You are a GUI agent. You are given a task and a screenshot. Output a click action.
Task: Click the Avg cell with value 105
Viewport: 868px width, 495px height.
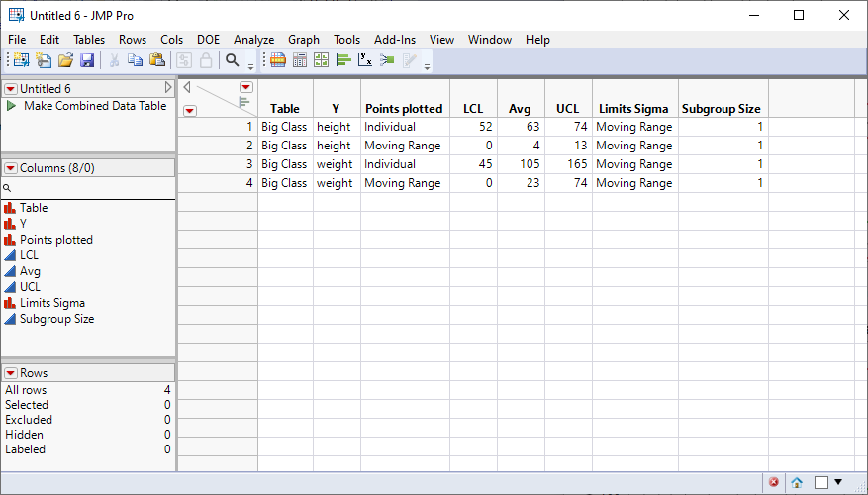521,164
